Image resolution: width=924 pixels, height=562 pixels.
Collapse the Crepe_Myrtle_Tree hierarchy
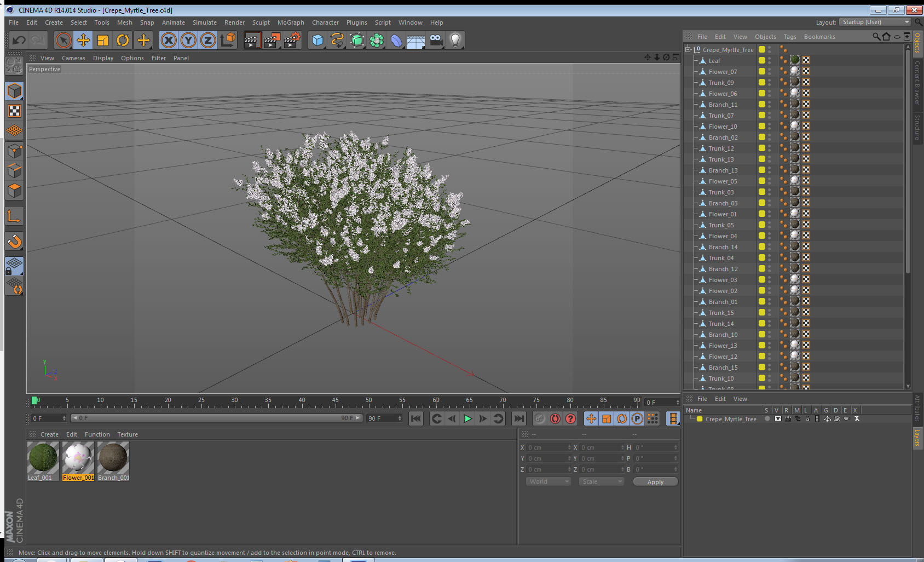[688, 49]
